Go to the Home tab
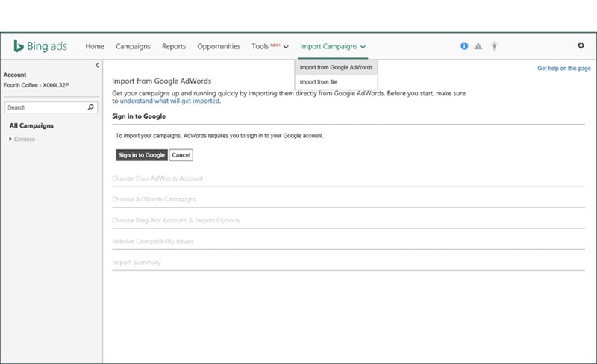Screen dimensions: 597x364 [x=95, y=46]
